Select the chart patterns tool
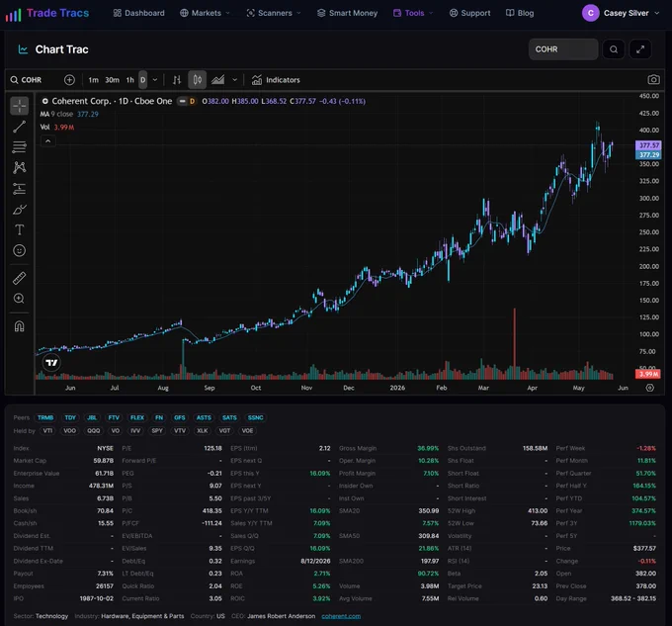The image size is (672, 626). 20,168
